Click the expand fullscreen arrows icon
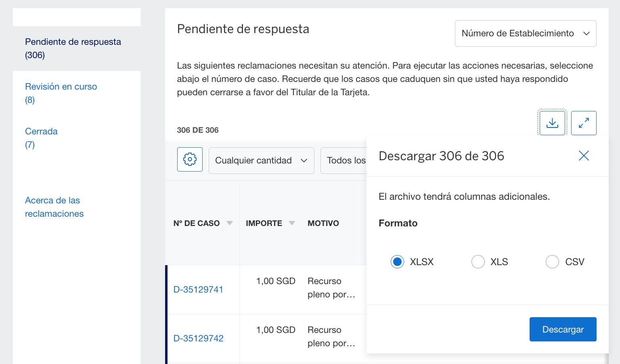Image resolution: width=620 pixels, height=364 pixels. click(x=584, y=123)
